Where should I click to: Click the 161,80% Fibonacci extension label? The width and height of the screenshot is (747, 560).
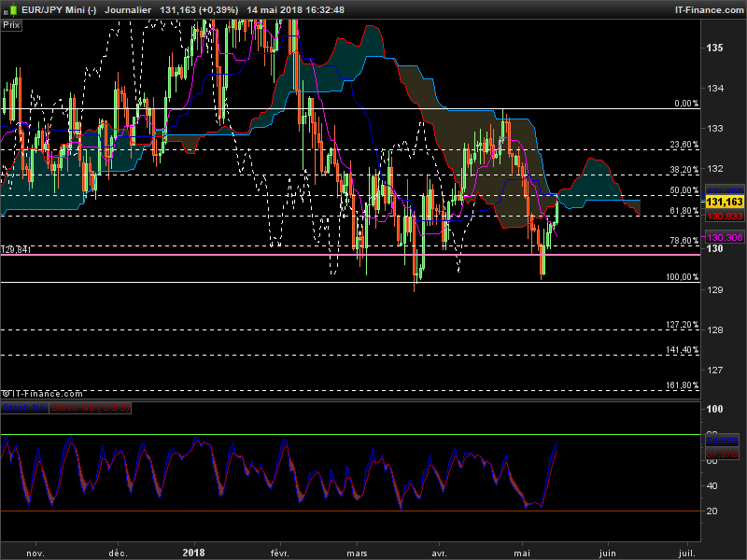pos(683,385)
